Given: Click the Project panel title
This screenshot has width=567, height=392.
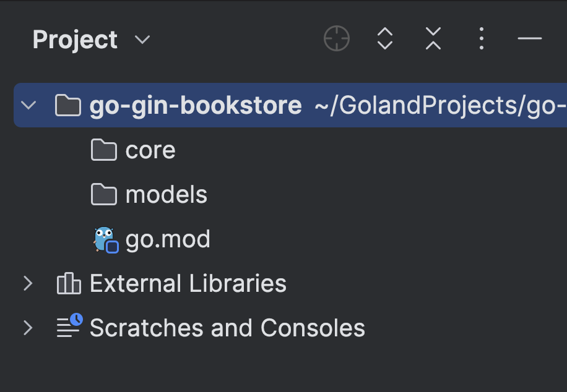Looking at the screenshot, I should 75,40.
